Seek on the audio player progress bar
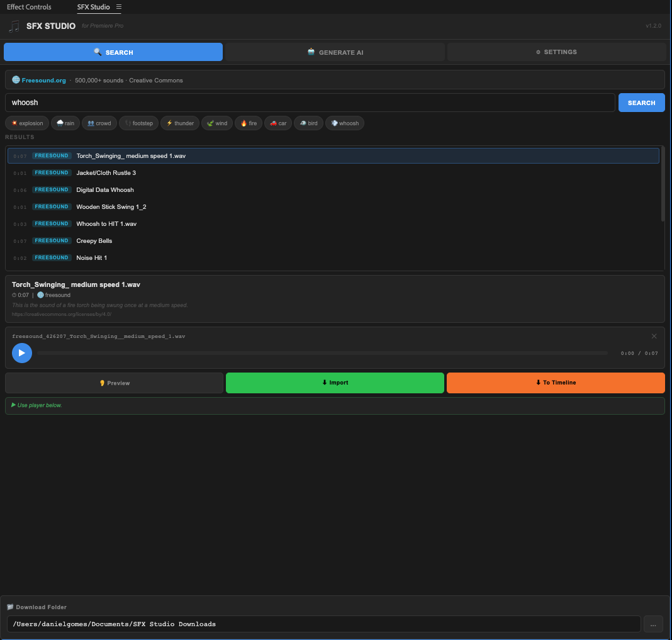The image size is (672, 640). pyautogui.click(x=322, y=353)
